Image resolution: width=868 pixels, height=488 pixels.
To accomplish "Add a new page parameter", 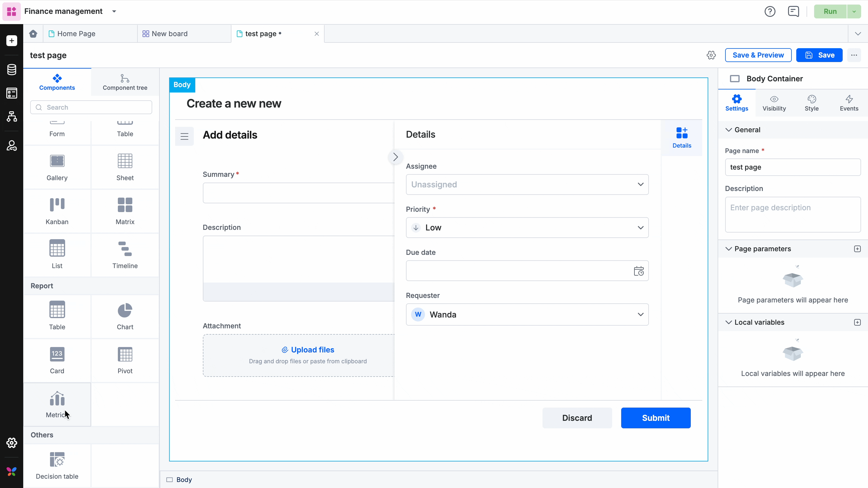I will pyautogui.click(x=857, y=249).
